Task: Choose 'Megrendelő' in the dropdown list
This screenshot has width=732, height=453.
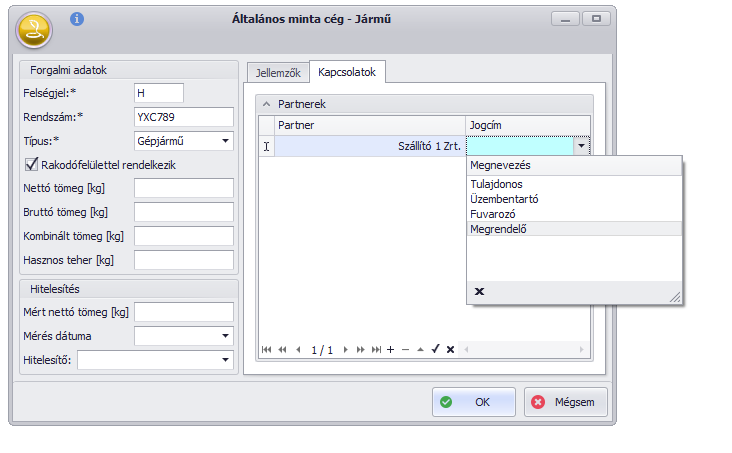Action: coord(499,228)
